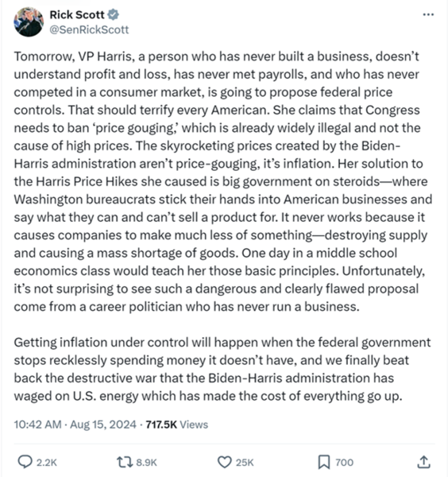Click the blue verified badge
This screenshot has width=448, height=477.
(x=113, y=14)
